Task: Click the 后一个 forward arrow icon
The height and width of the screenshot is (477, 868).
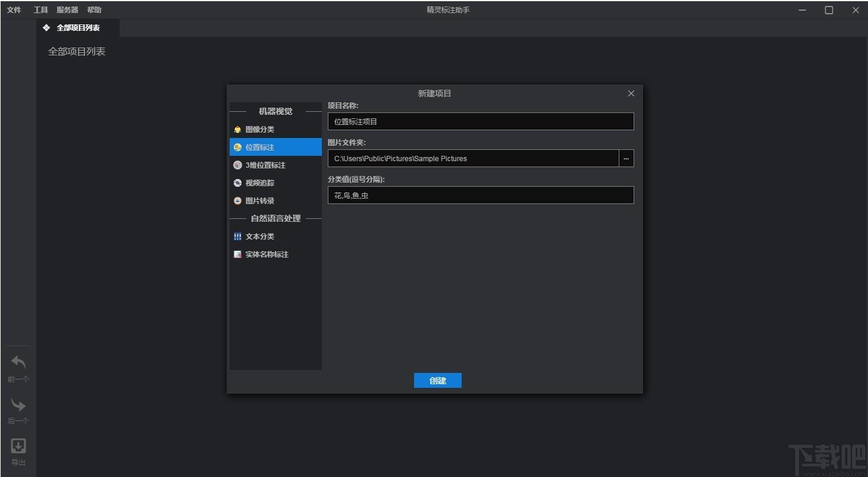Action: (x=18, y=405)
